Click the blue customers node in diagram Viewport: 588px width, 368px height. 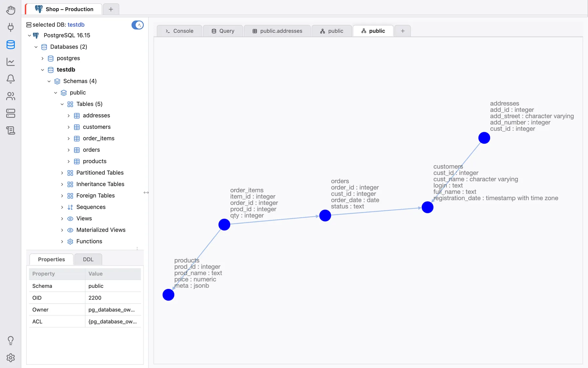[x=427, y=207]
